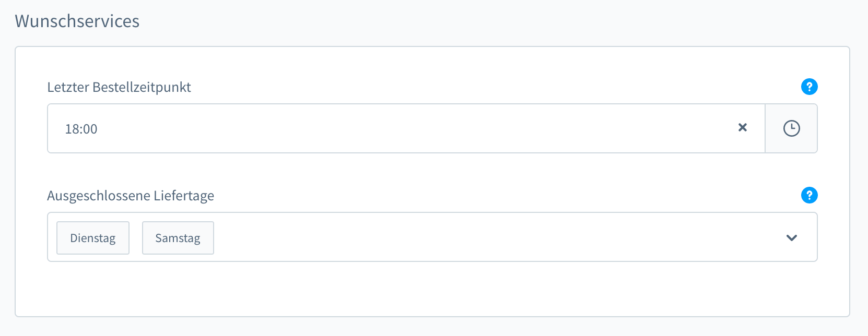
Task: Show help for Ausgeschlossene Liefertage
Action: click(809, 195)
